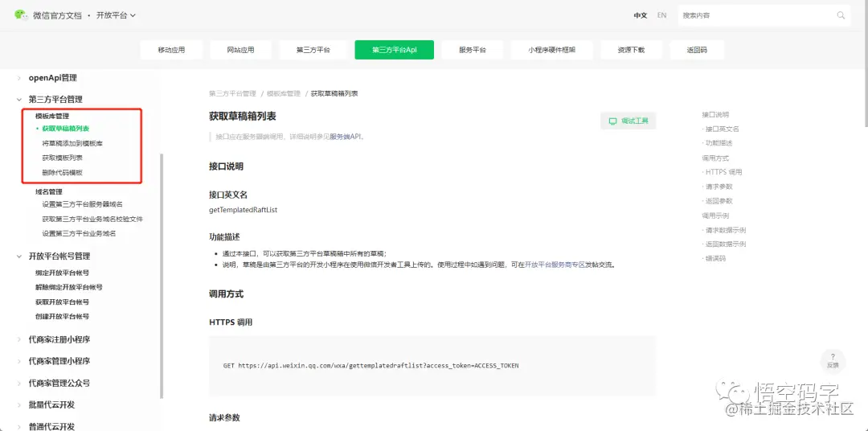This screenshot has width=868, height=431.
Task: Jump to 请求参数 in page outline
Action: [719, 187]
